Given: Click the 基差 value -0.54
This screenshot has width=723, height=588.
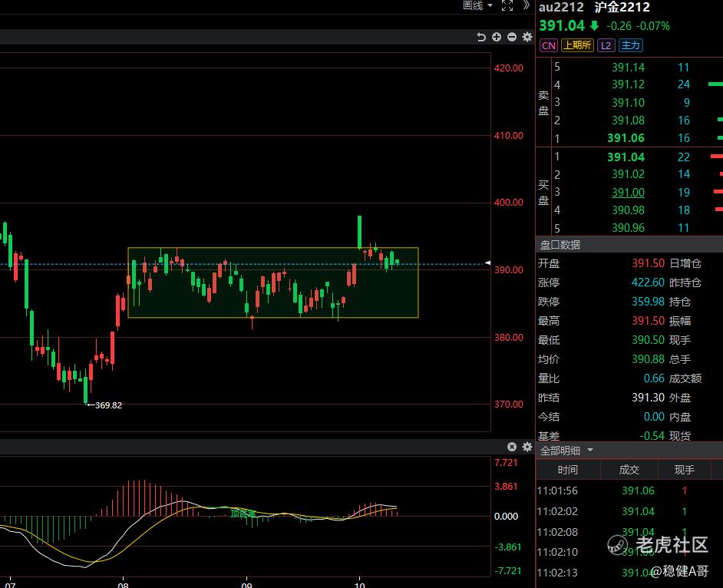Looking at the screenshot, I should tap(652, 436).
